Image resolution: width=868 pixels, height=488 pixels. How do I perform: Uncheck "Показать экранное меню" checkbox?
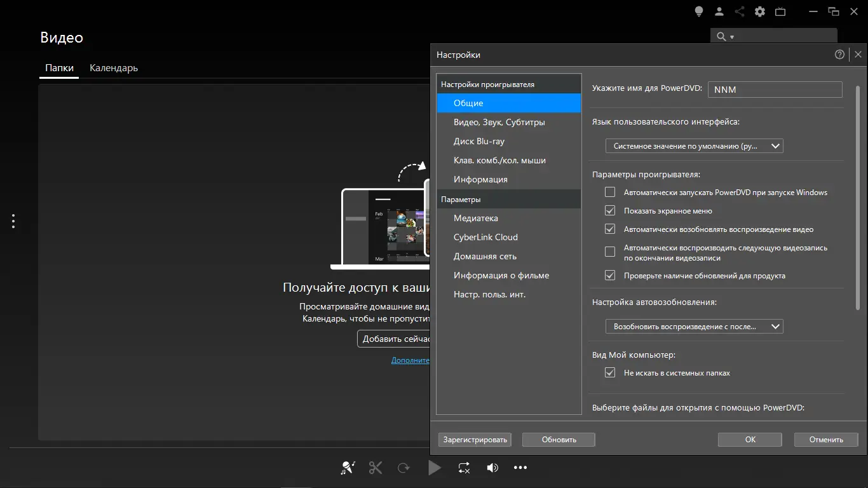(x=610, y=210)
